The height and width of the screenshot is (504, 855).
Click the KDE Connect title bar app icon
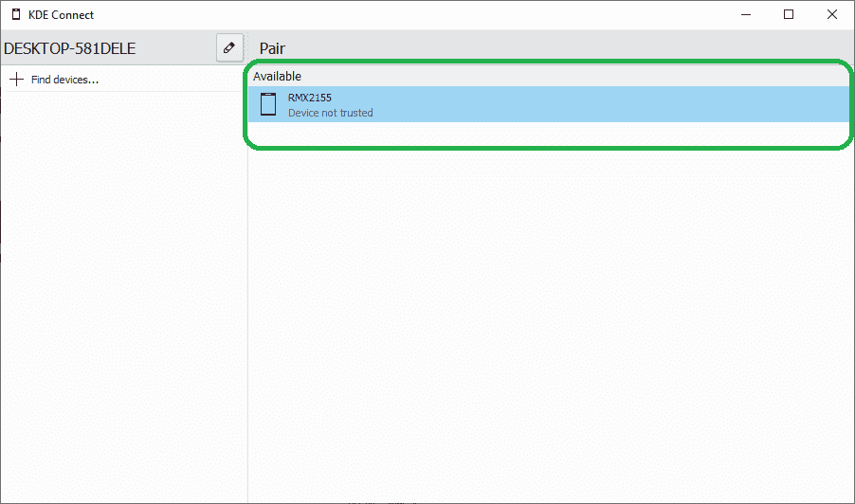click(16, 15)
